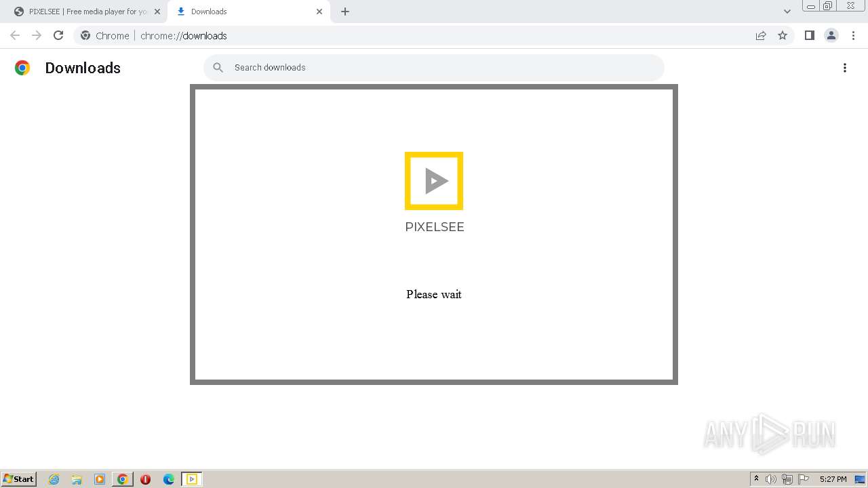The image size is (868, 488).
Task: Open the profile avatar menu
Action: point(831,35)
